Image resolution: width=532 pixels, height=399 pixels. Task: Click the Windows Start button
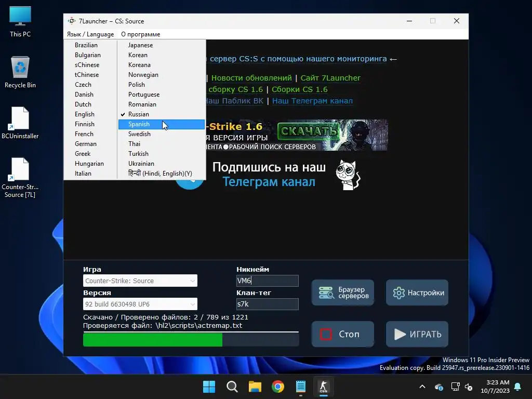209,387
